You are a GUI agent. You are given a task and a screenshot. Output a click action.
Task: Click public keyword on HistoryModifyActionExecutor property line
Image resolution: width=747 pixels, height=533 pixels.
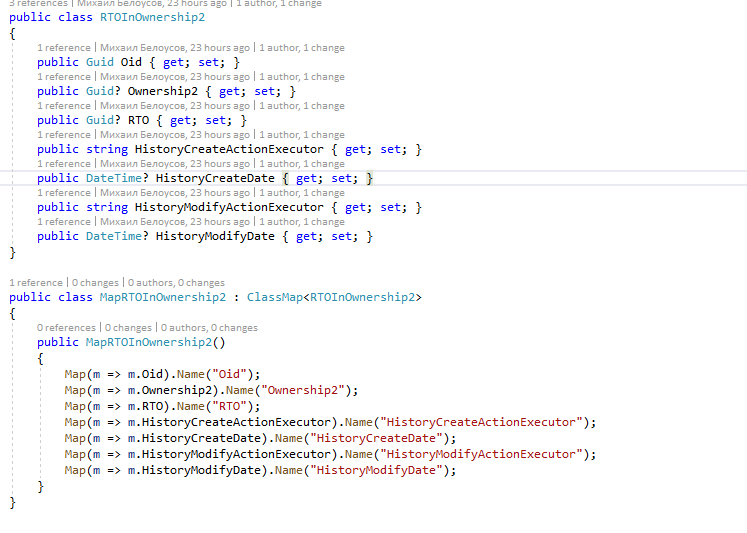coord(58,208)
